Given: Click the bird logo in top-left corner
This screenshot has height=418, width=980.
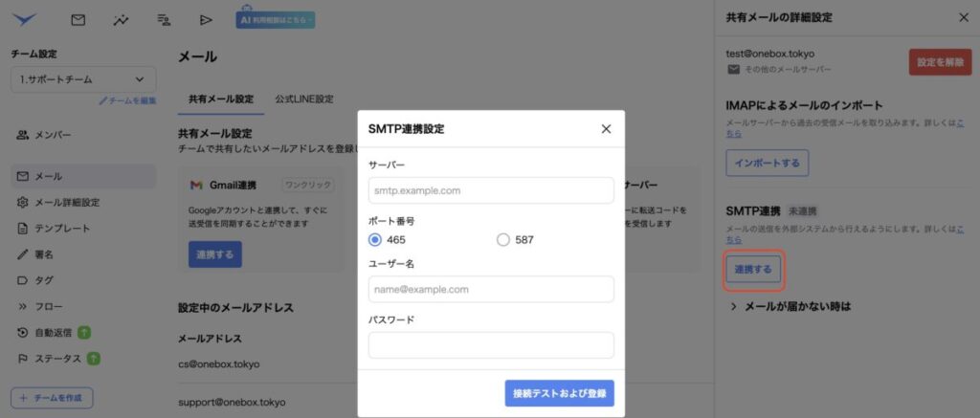Looking at the screenshot, I should pyautogui.click(x=25, y=18).
